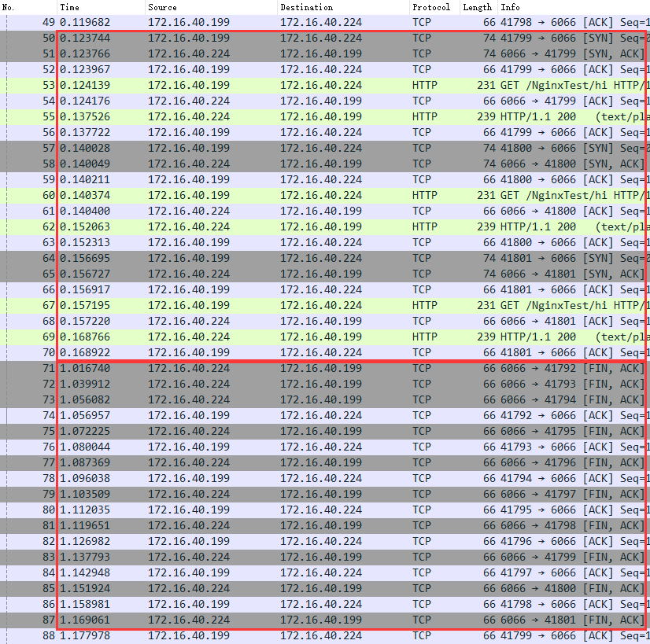Select packet 64 SYN from port 41801

[x=325, y=259]
